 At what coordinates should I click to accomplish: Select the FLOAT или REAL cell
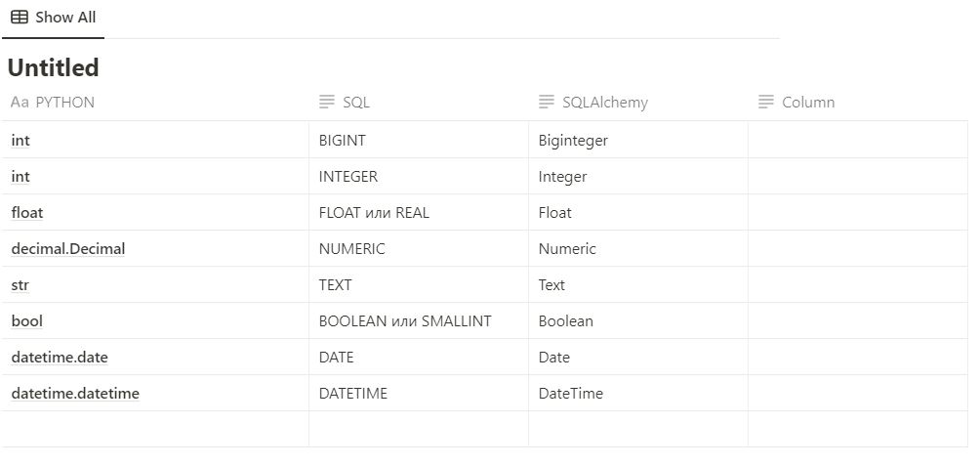point(374,213)
